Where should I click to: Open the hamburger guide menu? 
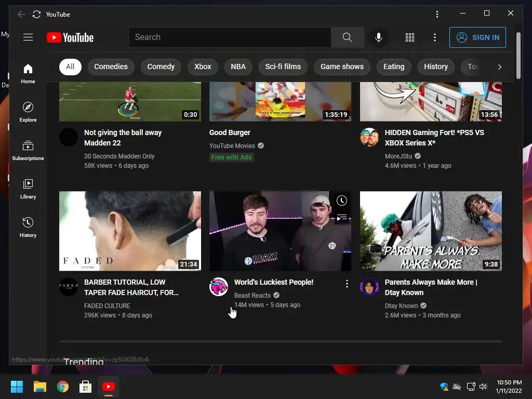click(28, 37)
